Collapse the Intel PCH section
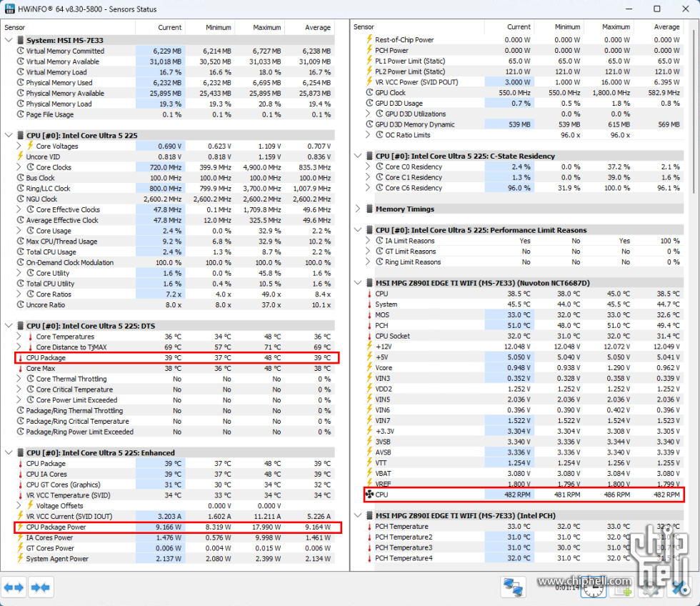 pos(358,515)
